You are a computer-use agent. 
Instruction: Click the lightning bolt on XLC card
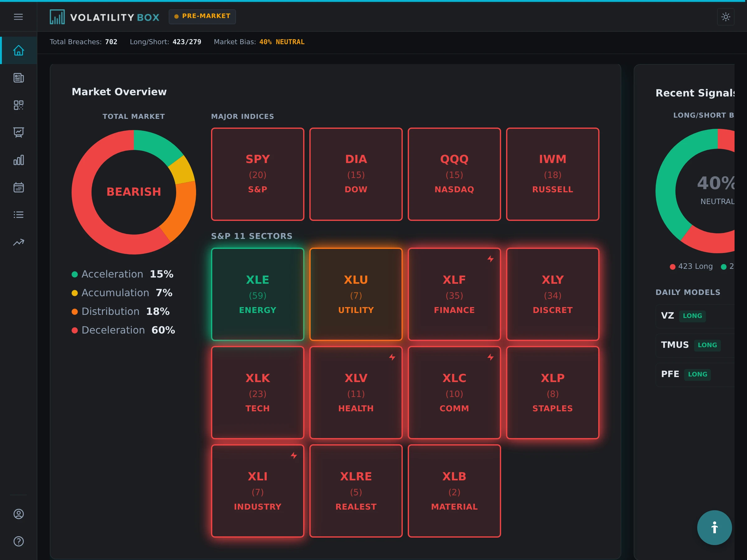pyautogui.click(x=490, y=357)
